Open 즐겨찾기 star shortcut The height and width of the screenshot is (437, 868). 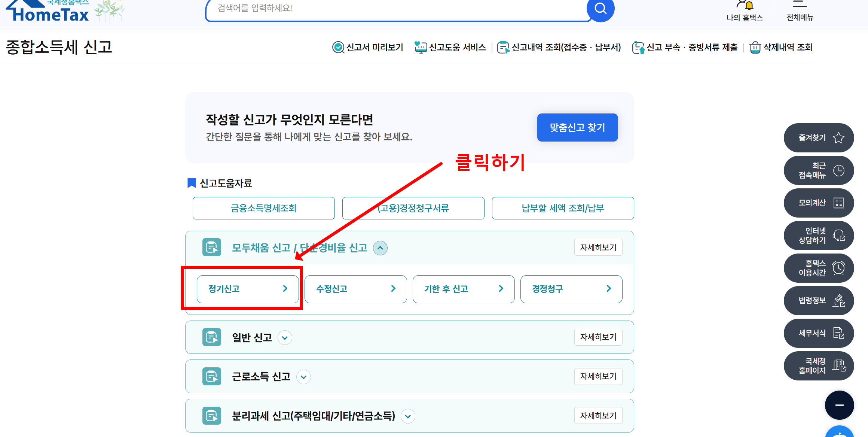point(819,138)
